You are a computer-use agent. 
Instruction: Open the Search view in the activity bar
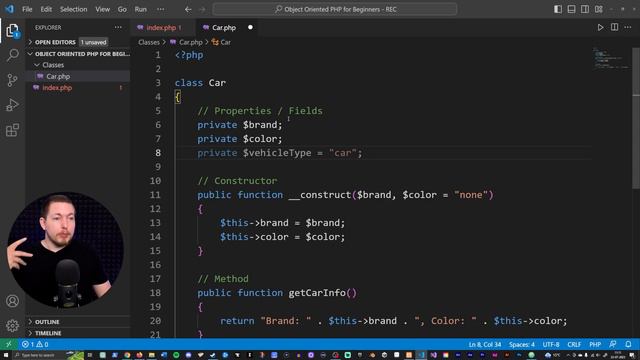[12, 55]
